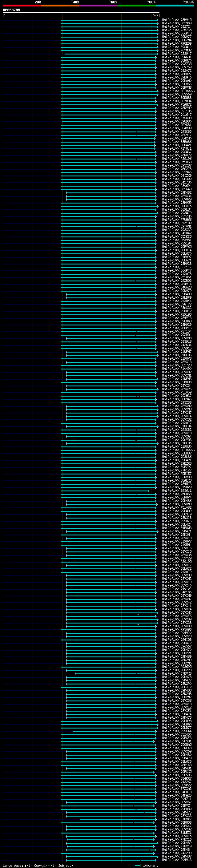
Task: Choose the UniRef100_Q43299 label
Action: tap(177, 853)
